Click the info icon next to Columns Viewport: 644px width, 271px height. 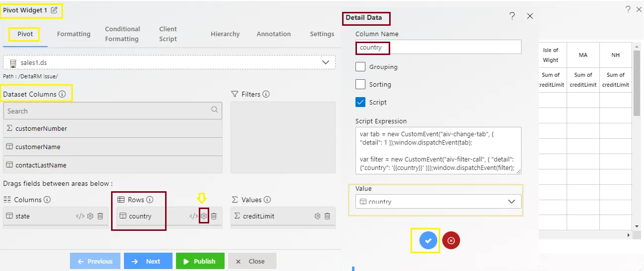point(47,200)
